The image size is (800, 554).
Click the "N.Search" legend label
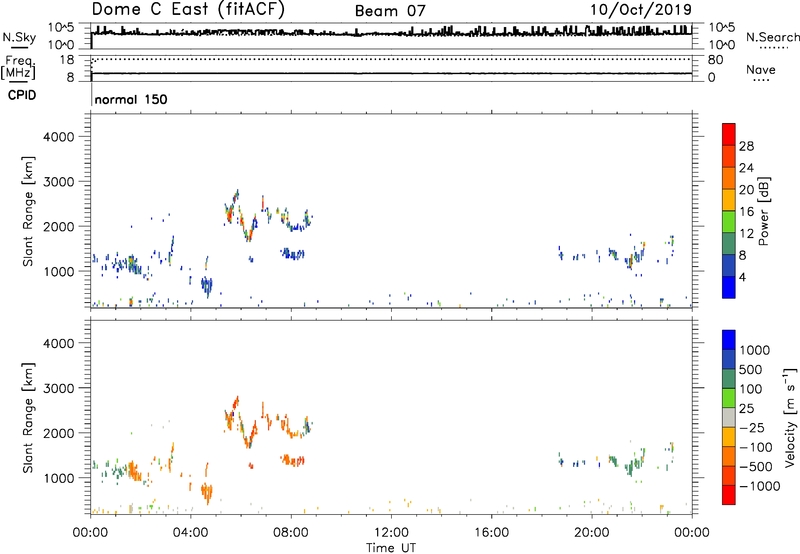tap(772, 37)
